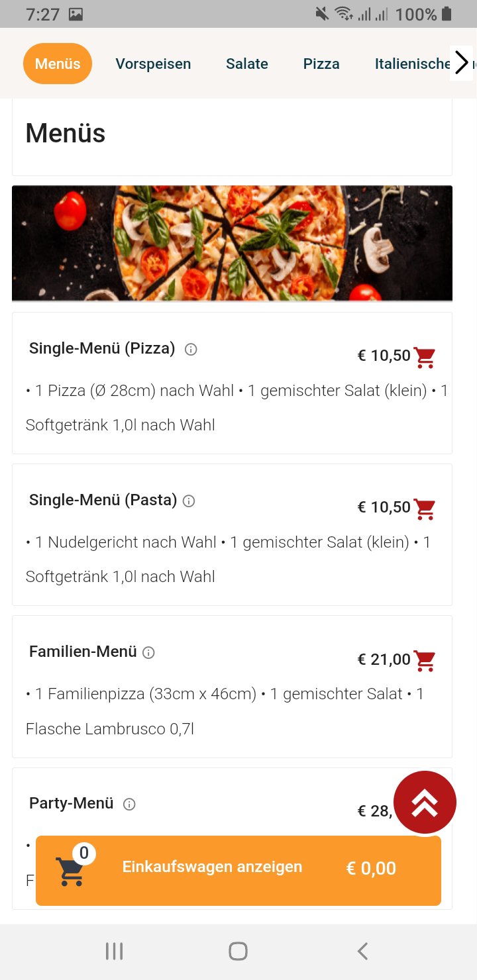Open Single-Menü (Pizza) title
Viewport: 477px width, 980px height.
pos(102,348)
